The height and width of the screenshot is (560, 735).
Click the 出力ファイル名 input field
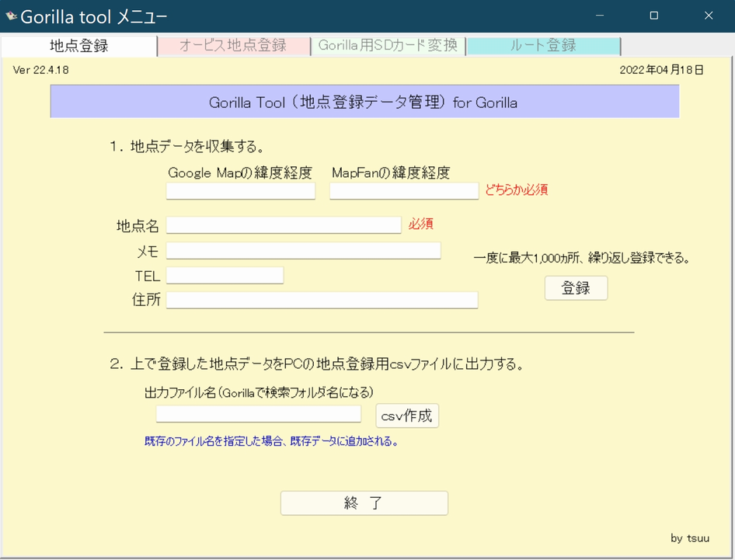pos(259,414)
